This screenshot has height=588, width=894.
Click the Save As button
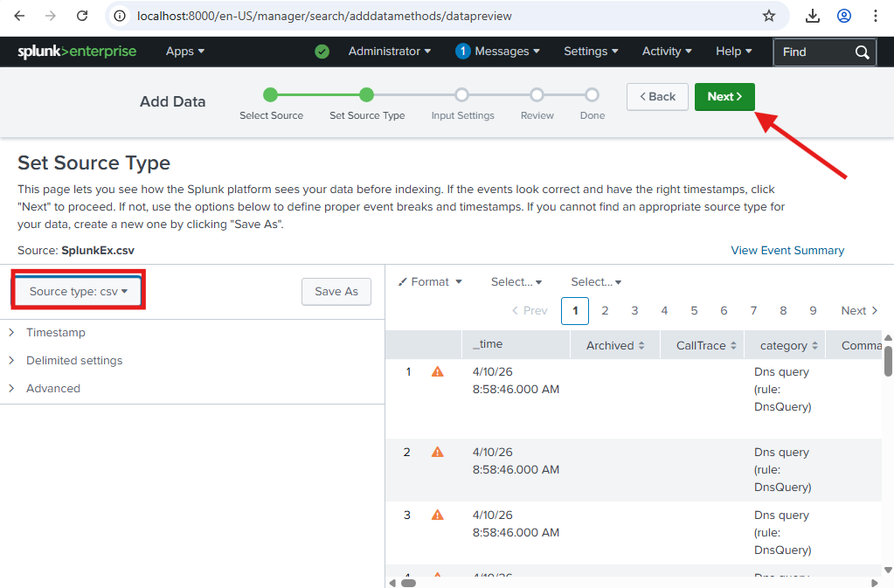click(336, 292)
